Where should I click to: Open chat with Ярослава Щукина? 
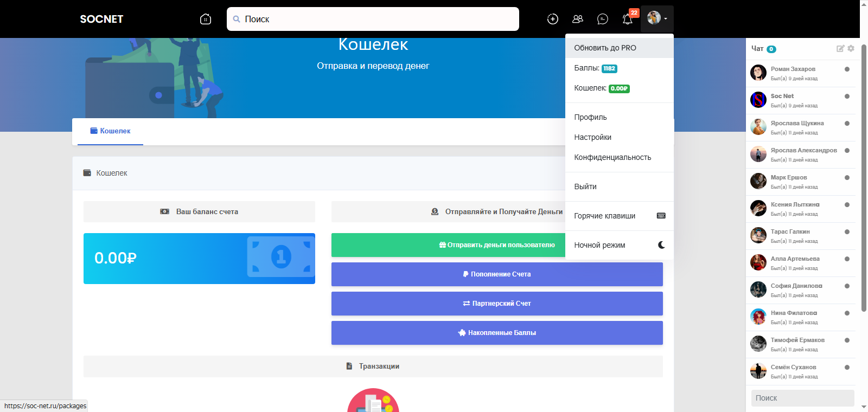tap(801, 127)
